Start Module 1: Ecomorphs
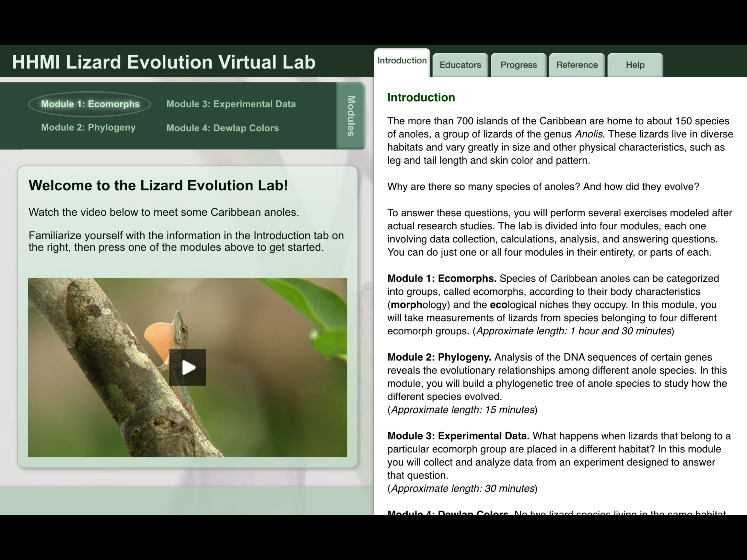747x560 pixels. click(x=90, y=104)
